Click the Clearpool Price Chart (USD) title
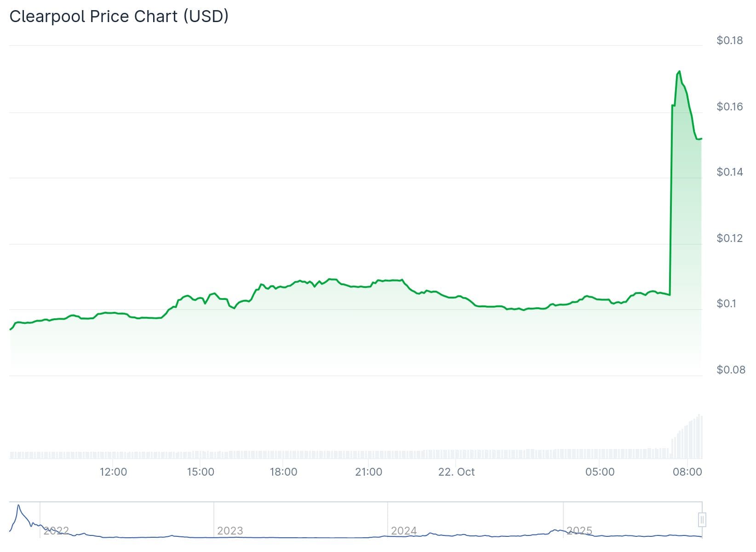The image size is (756, 552). (119, 16)
